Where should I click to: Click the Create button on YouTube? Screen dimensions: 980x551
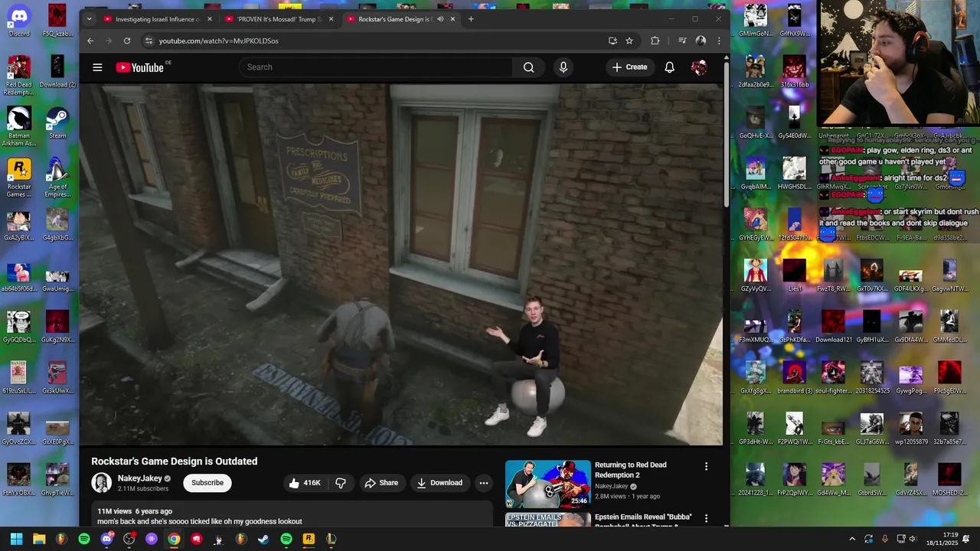tap(629, 67)
